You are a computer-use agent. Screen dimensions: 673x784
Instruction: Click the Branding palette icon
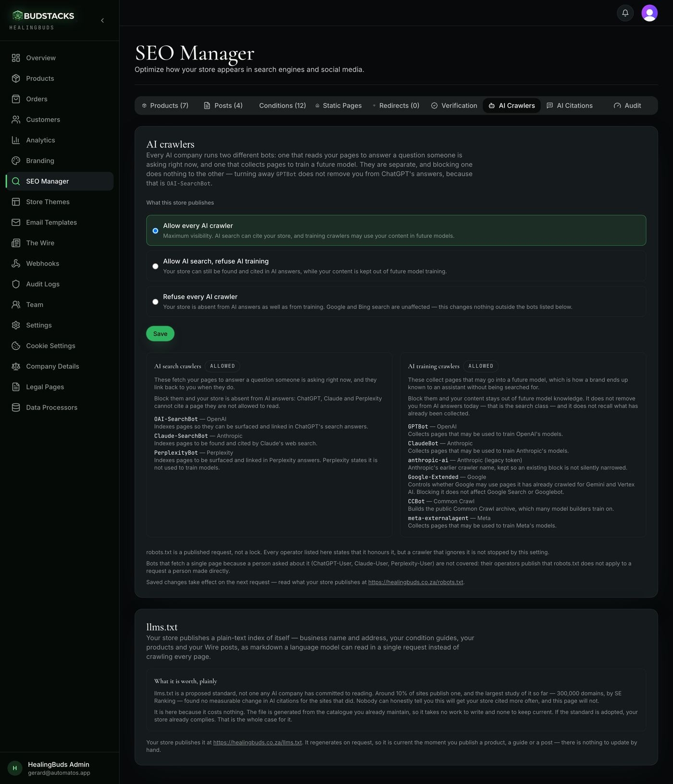click(x=16, y=161)
